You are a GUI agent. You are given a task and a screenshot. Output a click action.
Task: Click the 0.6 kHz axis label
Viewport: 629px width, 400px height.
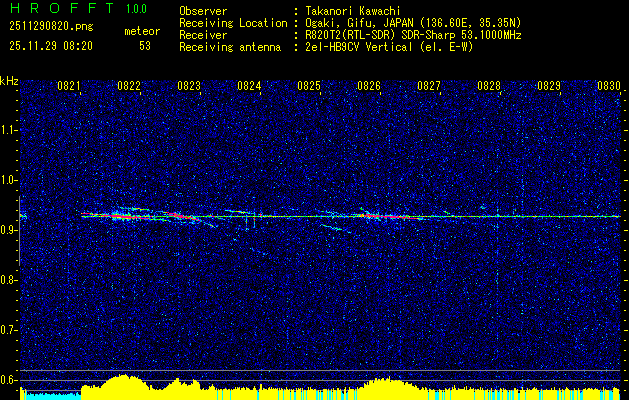point(8,380)
